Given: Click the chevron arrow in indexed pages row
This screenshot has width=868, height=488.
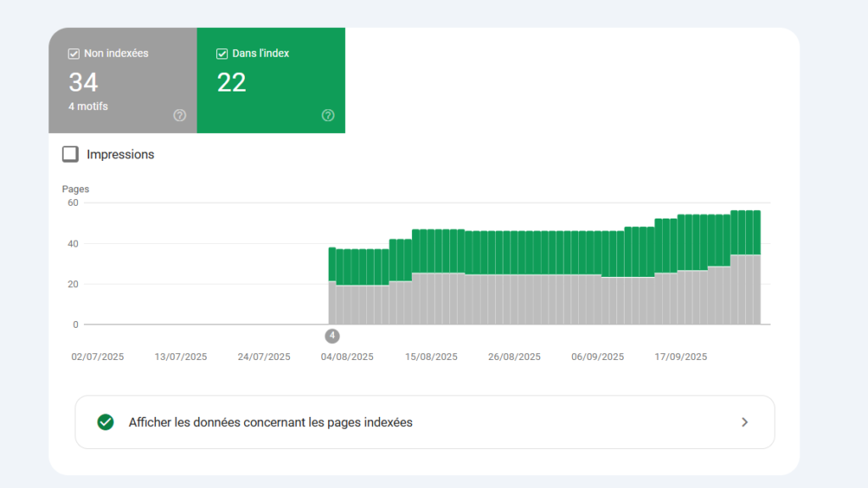Looking at the screenshot, I should 744,422.
